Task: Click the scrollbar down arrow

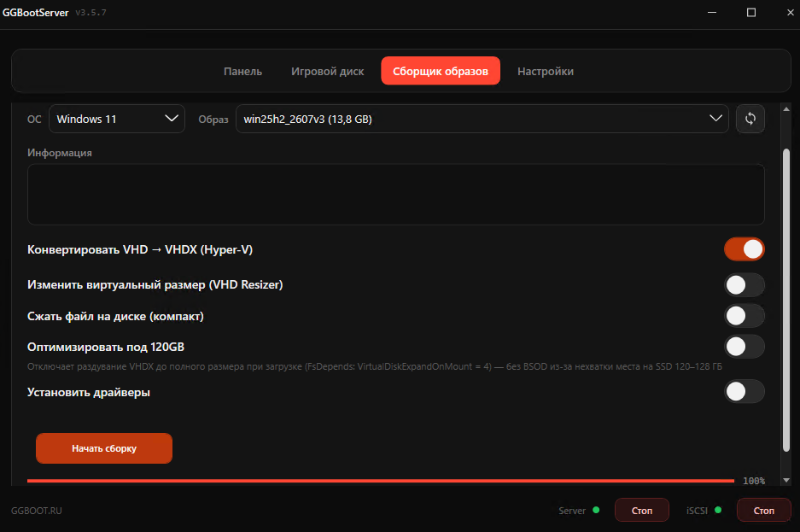Action: 786,480
